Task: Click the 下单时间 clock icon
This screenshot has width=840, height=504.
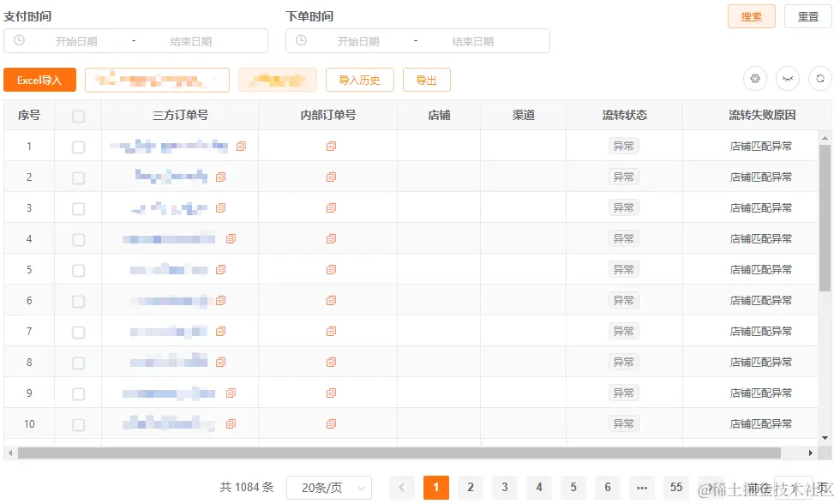Action: click(x=301, y=40)
